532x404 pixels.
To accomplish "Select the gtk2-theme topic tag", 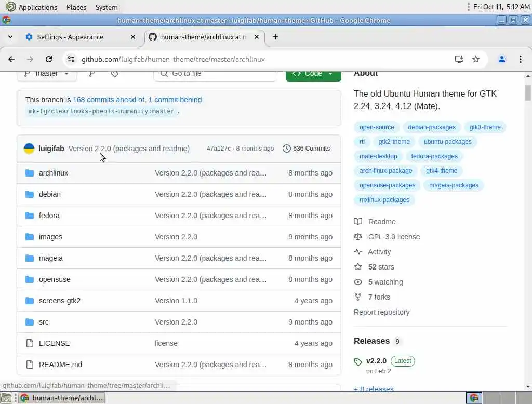I will pyautogui.click(x=394, y=142).
